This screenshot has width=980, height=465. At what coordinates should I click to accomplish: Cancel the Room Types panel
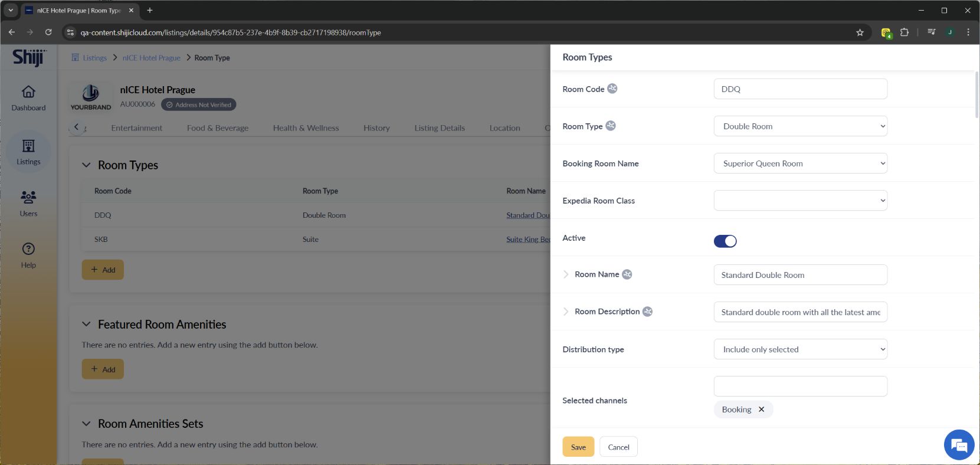coord(618,447)
